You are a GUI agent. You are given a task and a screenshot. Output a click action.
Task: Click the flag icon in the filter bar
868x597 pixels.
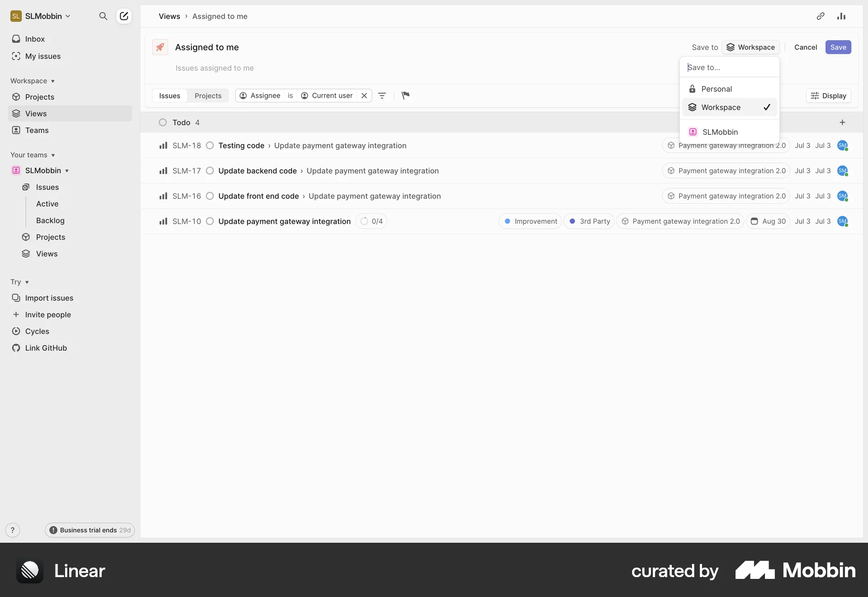[405, 95]
